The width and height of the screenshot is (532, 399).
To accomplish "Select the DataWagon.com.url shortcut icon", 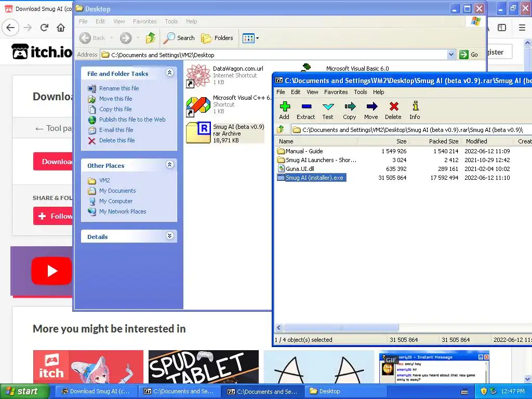I will coord(198,76).
